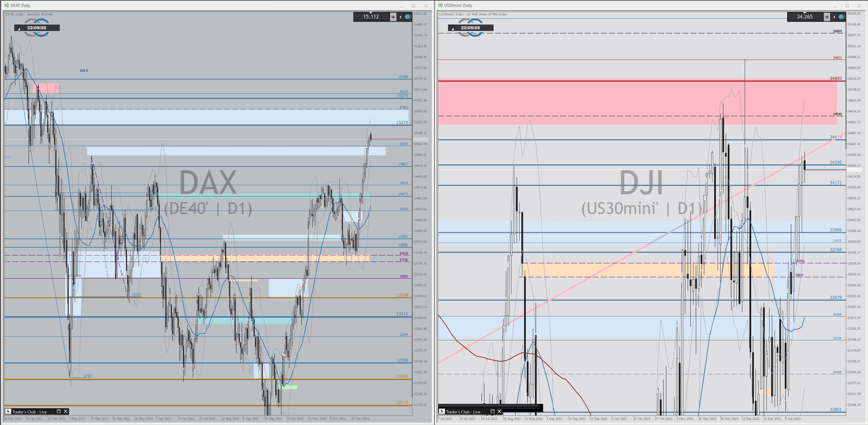Click the DE40',Daily window title text
This screenshot has height=425, width=868.
pyautogui.click(x=20, y=5)
